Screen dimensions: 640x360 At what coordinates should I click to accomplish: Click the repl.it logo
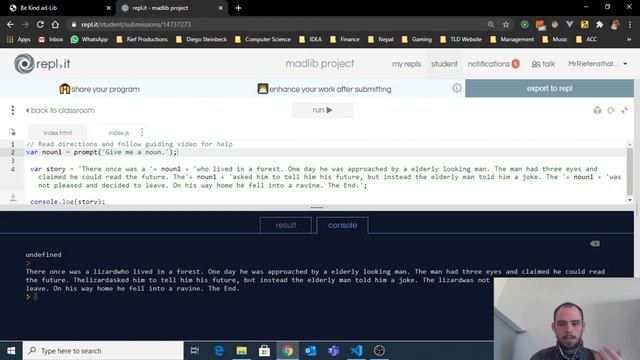point(42,64)
